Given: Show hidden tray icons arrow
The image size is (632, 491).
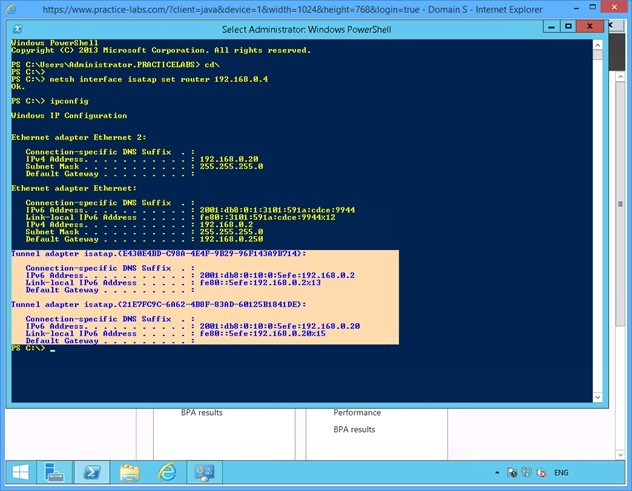Looking at the screenshot, I should (497, 472).
